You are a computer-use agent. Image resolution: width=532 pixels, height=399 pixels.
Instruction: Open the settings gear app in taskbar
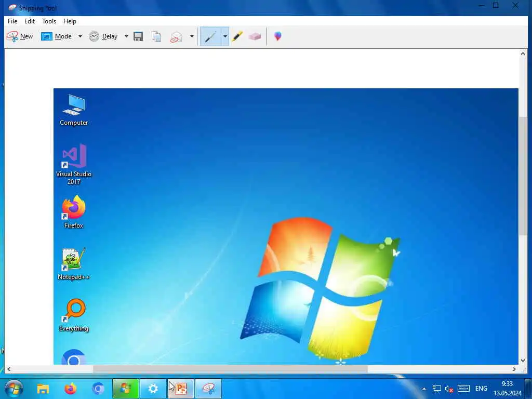[153, 389]
